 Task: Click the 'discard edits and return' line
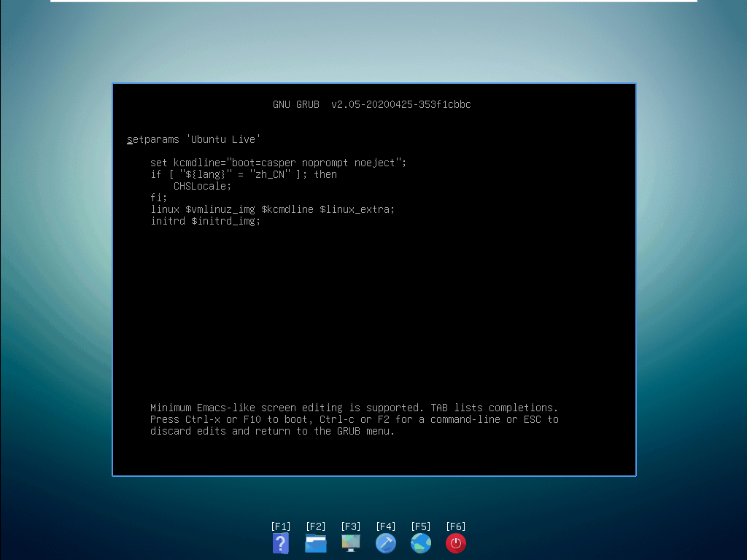[273, 431]
